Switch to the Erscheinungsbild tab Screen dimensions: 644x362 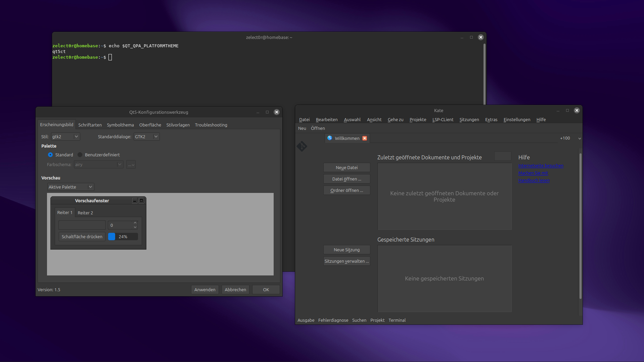[x=57, y=124]
